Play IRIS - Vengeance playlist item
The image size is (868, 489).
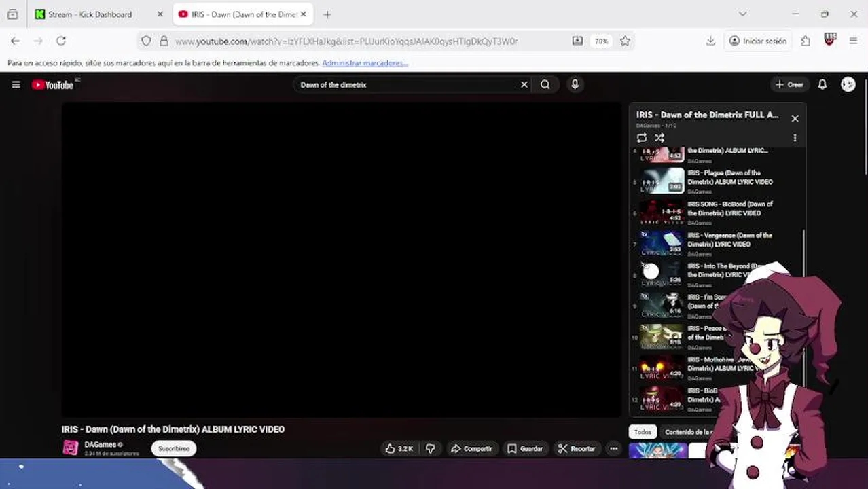coord(717,244)
